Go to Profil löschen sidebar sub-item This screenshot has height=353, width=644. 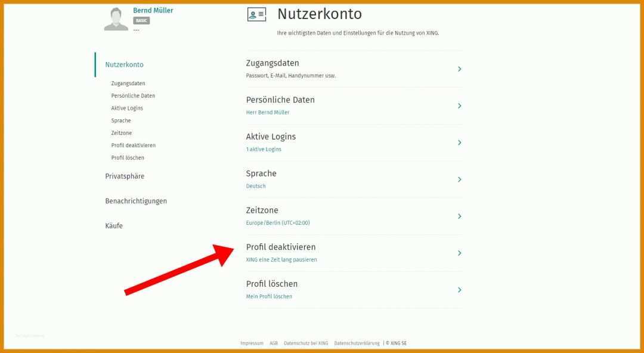click(x=128, y=157)
